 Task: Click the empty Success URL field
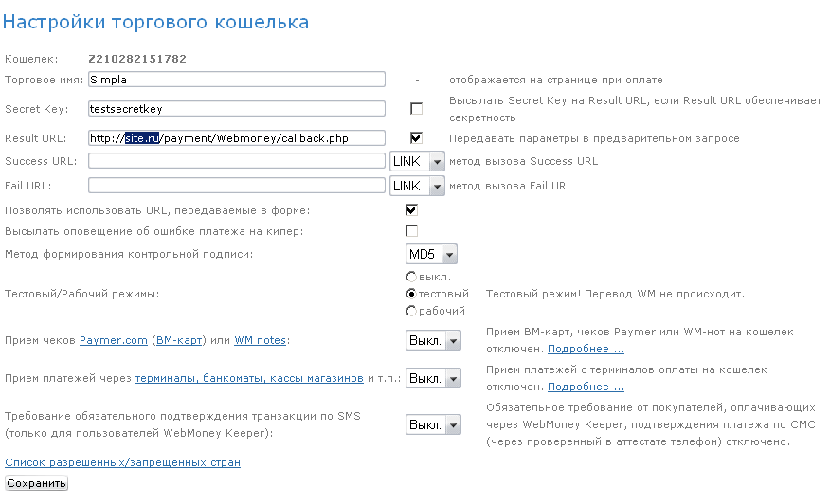click(x=236, y=161)
